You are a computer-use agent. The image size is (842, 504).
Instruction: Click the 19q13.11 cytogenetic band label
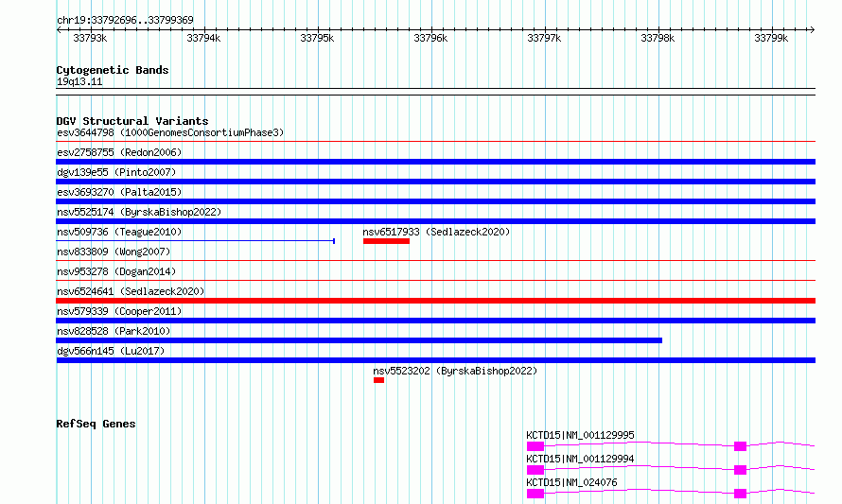[79, 81]
